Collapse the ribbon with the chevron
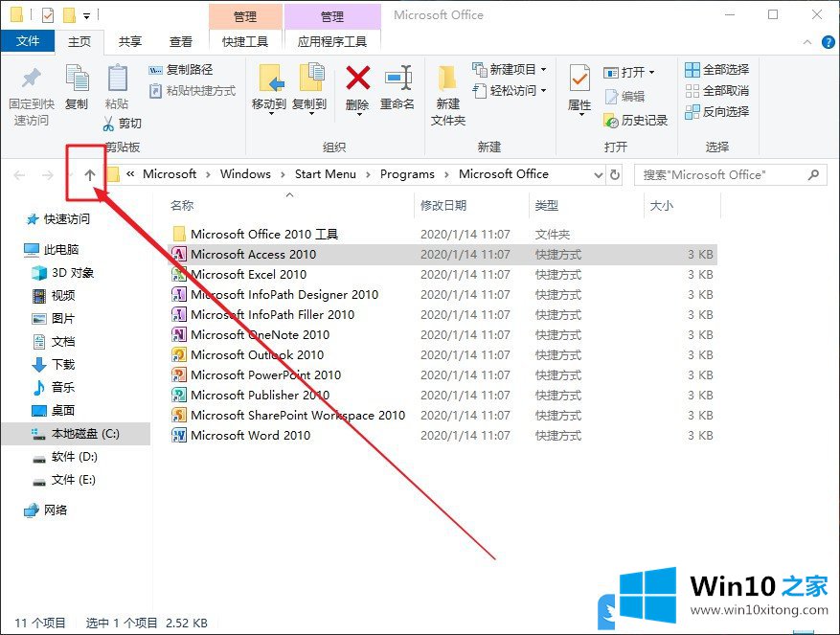Viewport: 840px width, 635px height. 807,42
